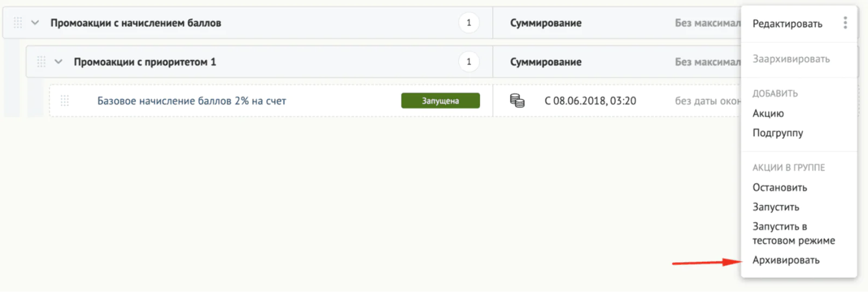
Task: Select Подгруппу under Добавить
Action: [777, 133]
